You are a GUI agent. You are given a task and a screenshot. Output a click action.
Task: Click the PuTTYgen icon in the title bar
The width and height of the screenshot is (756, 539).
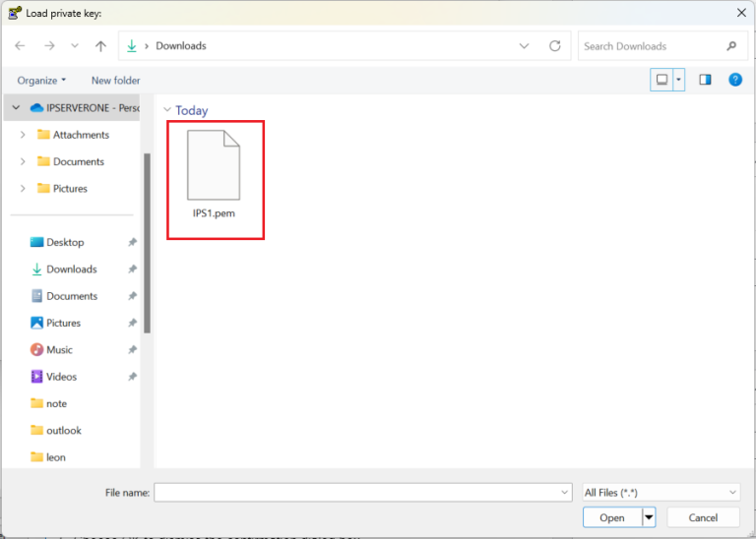tap(15, 13)
